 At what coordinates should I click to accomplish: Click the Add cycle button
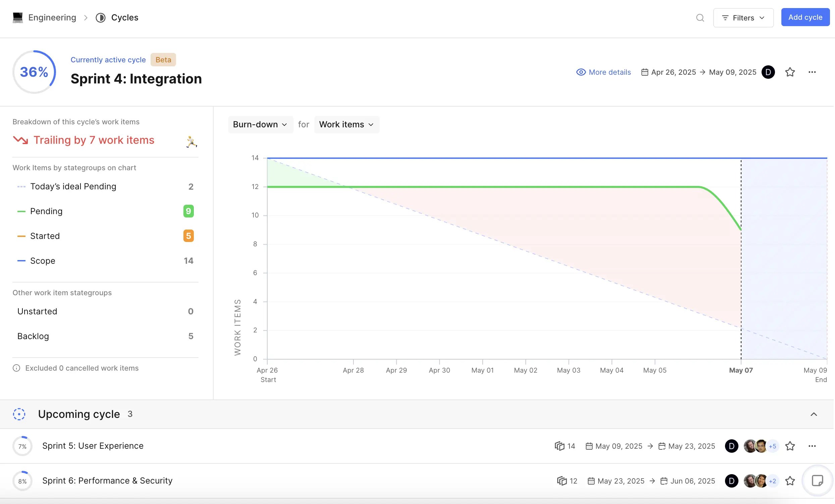click(x=805, y=17)
